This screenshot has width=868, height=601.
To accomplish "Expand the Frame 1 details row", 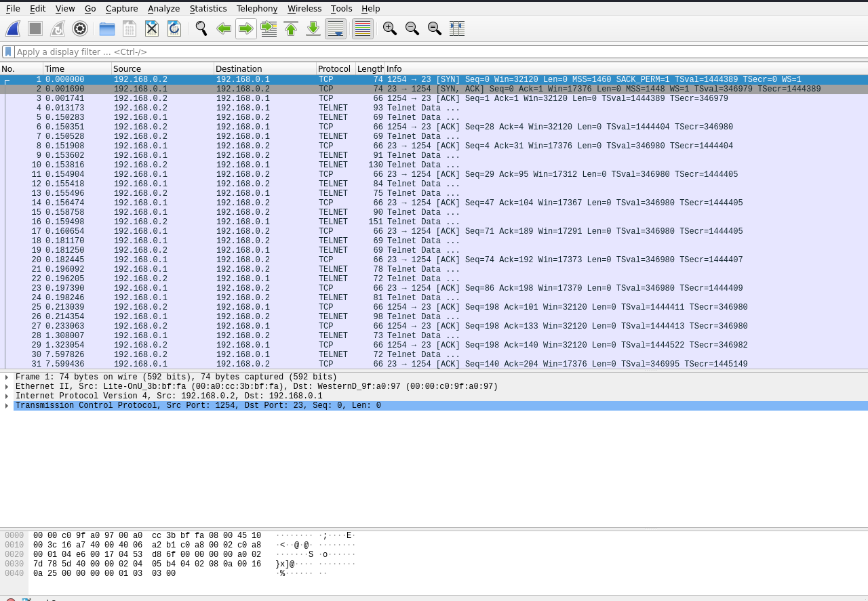I will (6, 377).
